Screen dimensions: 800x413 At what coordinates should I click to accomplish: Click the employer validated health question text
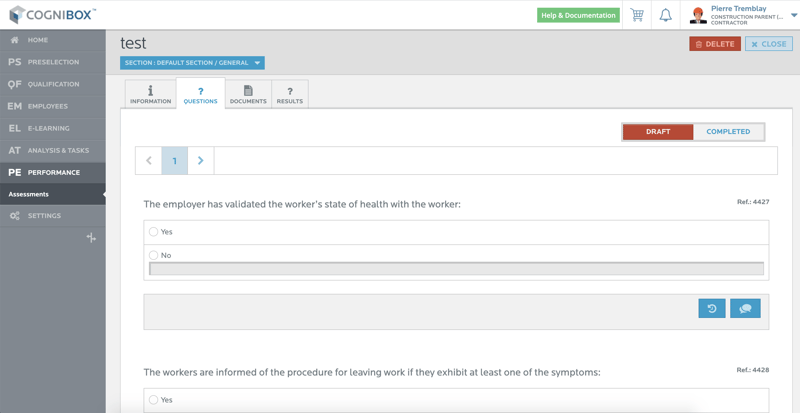tap(302, 204)
